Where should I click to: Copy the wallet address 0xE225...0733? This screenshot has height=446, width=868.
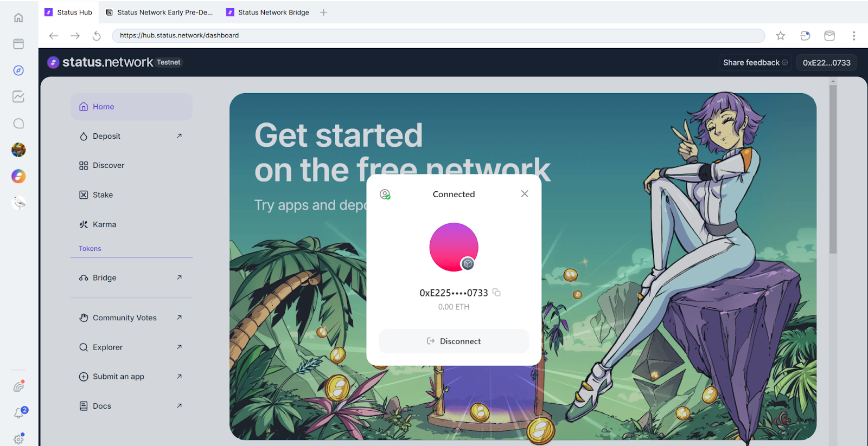coord(496,293)
